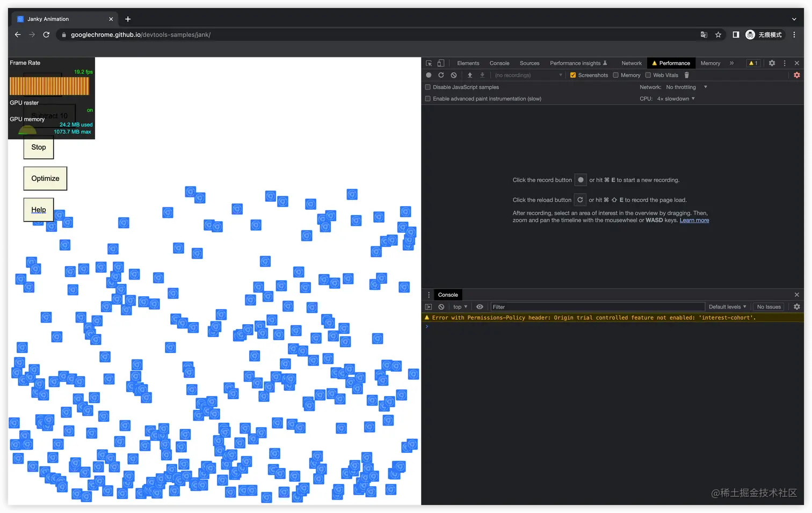Toggle the browser side panel icon

pos(736,34)
